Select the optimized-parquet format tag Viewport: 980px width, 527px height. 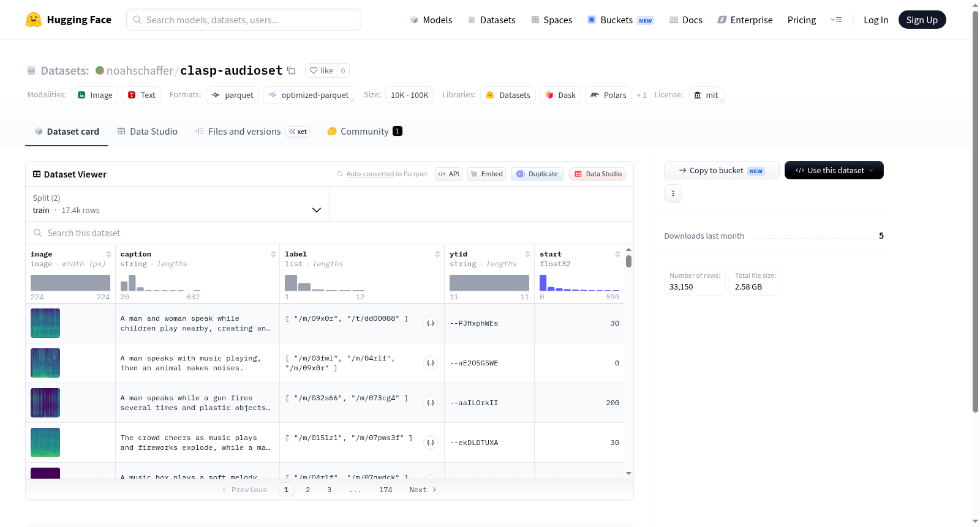tap(309, 95)
